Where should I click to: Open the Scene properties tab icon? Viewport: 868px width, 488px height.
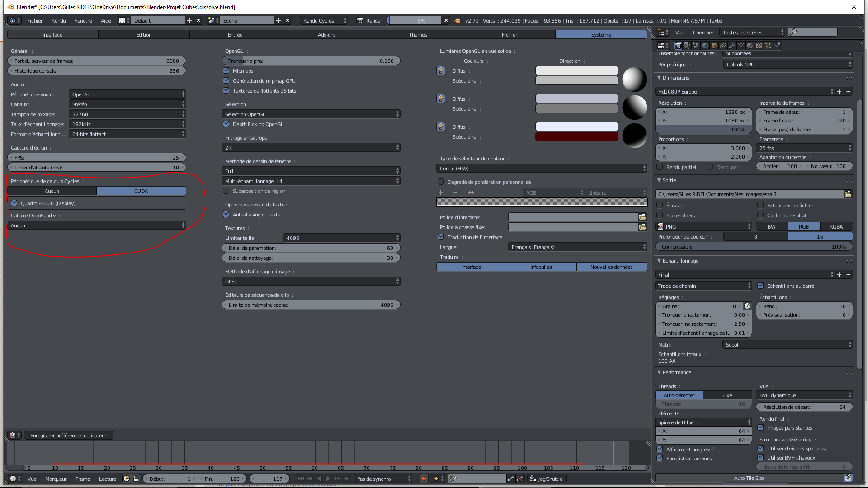pyautogui.click(x=696, y=46)
